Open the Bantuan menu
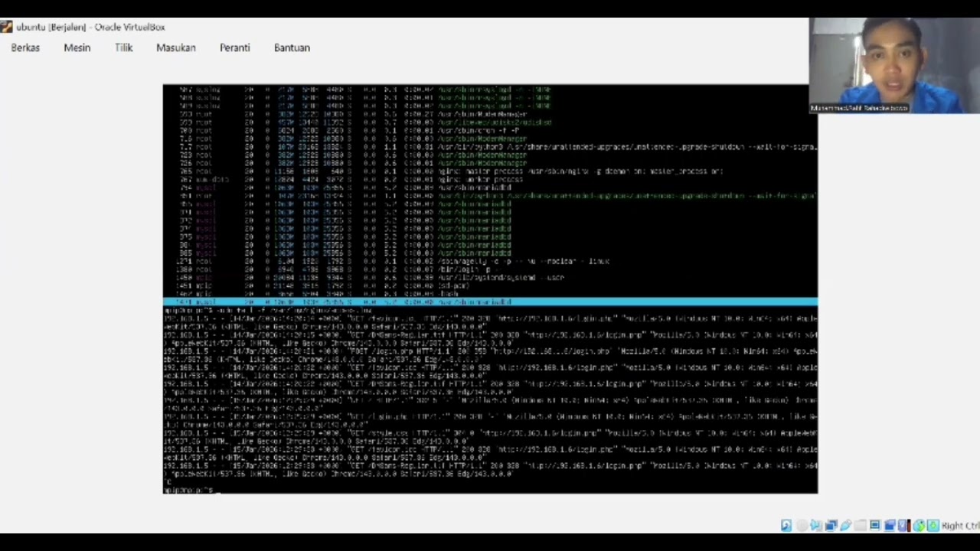 [x=292, y=47]
